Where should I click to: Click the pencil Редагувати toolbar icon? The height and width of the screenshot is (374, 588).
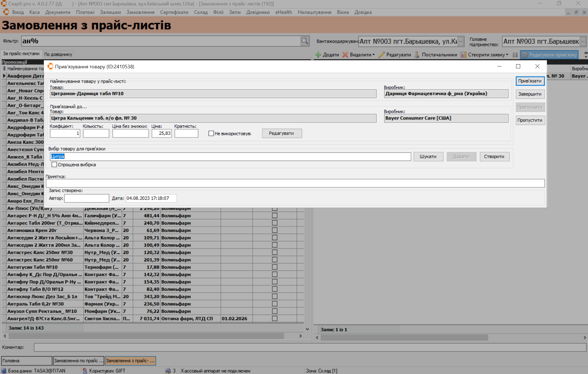(381, 55)
